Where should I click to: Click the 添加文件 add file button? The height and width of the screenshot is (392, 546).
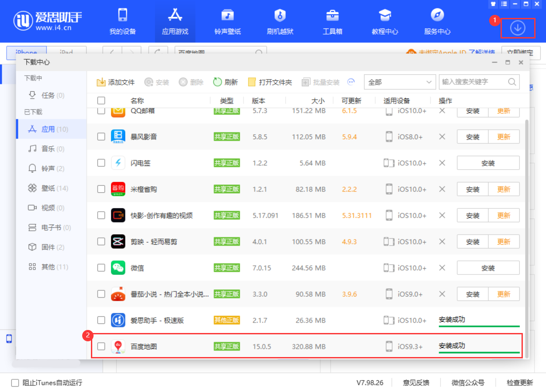tap(115, 82)
